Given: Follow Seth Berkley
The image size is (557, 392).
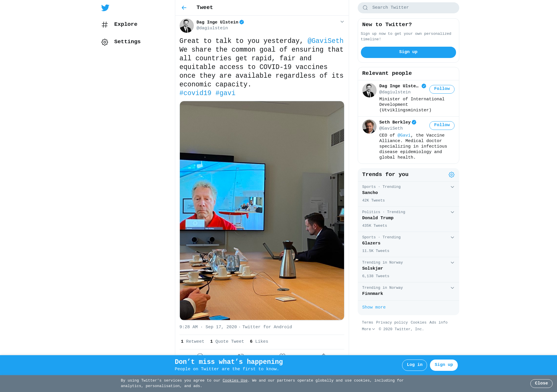Looking at the screenshot, I should click(442, 125).
